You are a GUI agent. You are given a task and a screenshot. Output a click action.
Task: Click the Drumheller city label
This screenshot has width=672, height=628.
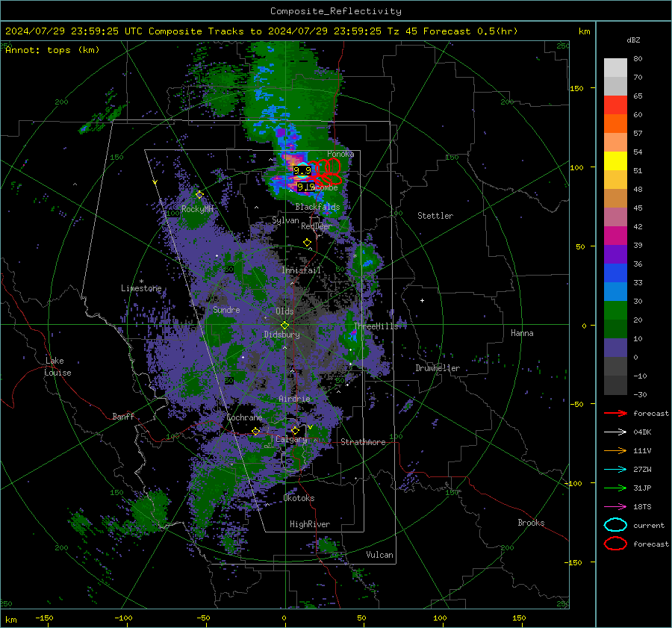coord(438,368)
